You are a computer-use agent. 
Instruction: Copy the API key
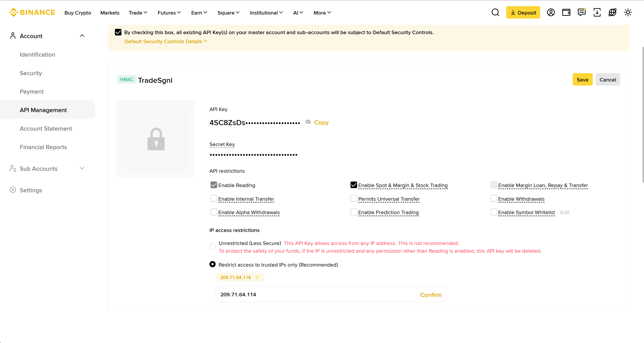(321, 122)
